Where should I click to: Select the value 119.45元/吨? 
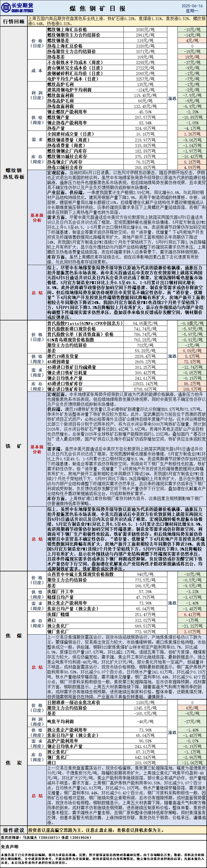pyautogui.click(x=145, y=95)
